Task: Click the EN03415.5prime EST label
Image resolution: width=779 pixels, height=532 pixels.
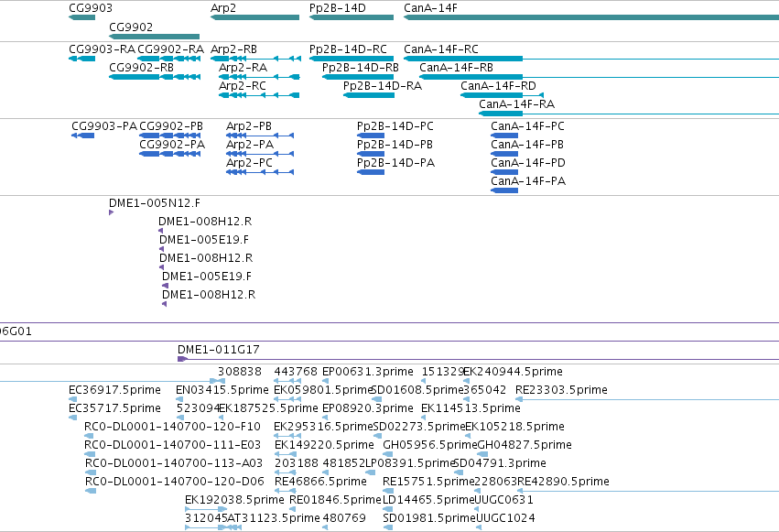Action: [222, 390]
